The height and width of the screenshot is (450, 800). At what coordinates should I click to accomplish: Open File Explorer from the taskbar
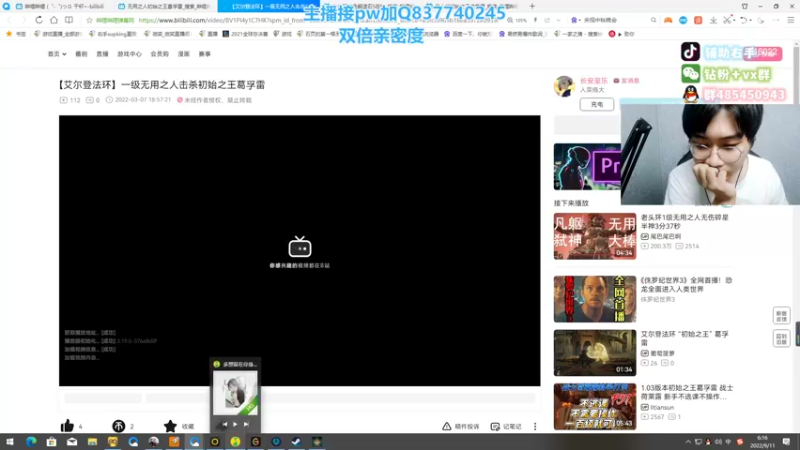point(92,441)
